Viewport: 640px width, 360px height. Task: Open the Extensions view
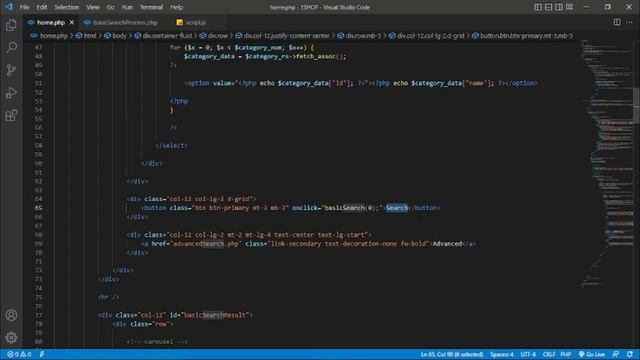click(11, 116)
